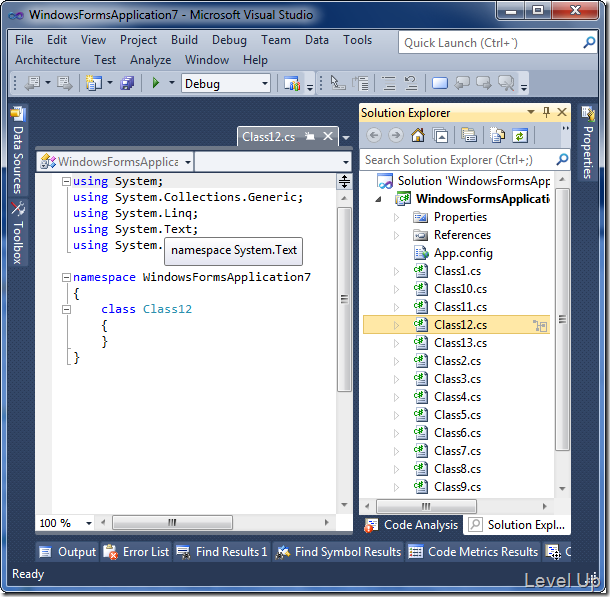610x597 pixels.
Task: Click the editor vertical scrollbar thumb
Action: pyautogui.click(x=344, y=299)
